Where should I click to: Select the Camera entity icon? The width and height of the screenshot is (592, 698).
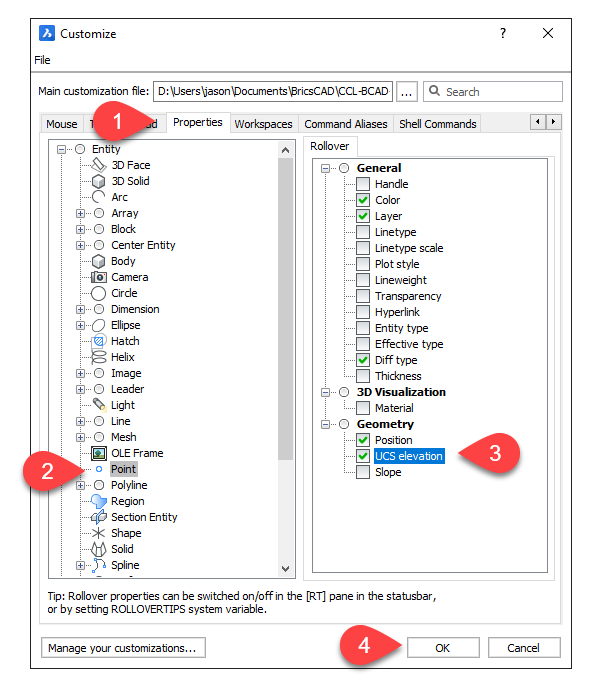click(x=99, y=277)
